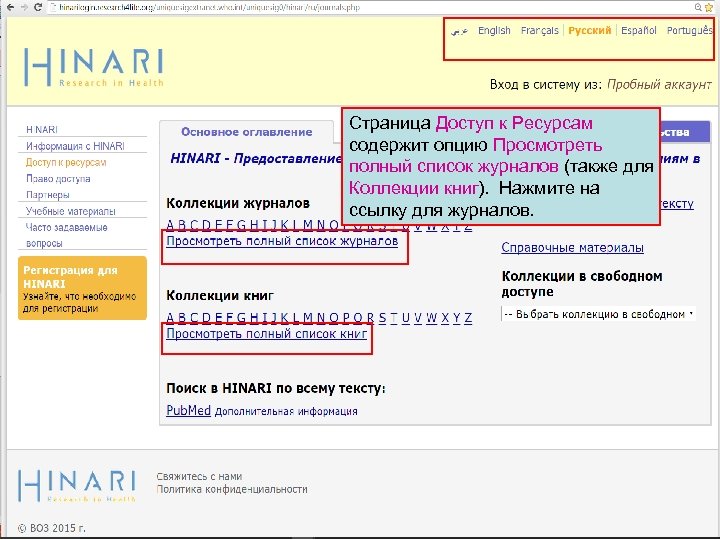Screen dimensions: 720x540
Task: Select Русский language link
Action: pyautogui.click(x=590, y=30)
